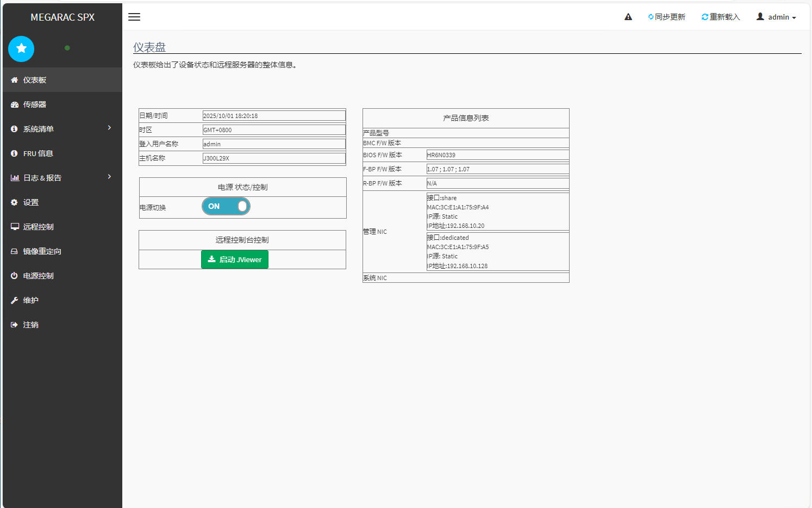Screen dimensions: 812x508
Task: Click the green 启动 JViewer button
Action: tap(235, 259)
